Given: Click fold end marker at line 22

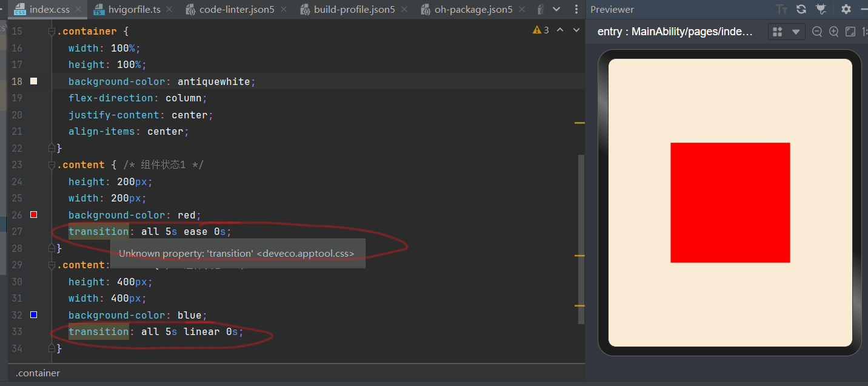Looking at the screenshot, I should [x=52, y=147].
